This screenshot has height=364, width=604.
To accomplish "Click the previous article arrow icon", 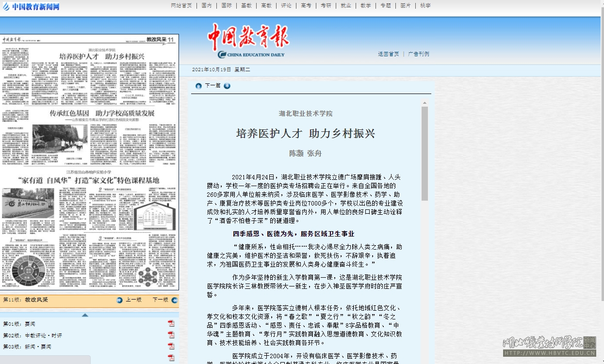I will [x=198, y=86].
